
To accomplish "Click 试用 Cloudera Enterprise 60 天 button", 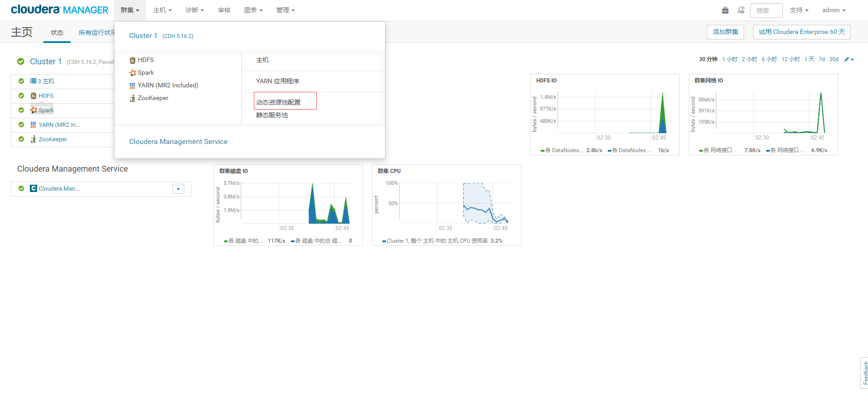I will 802,32.
